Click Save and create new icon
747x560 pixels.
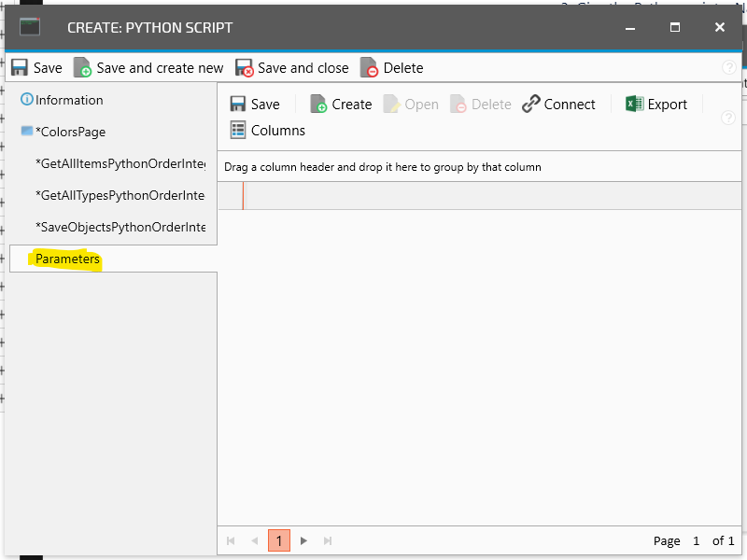[x=83, y=68]
